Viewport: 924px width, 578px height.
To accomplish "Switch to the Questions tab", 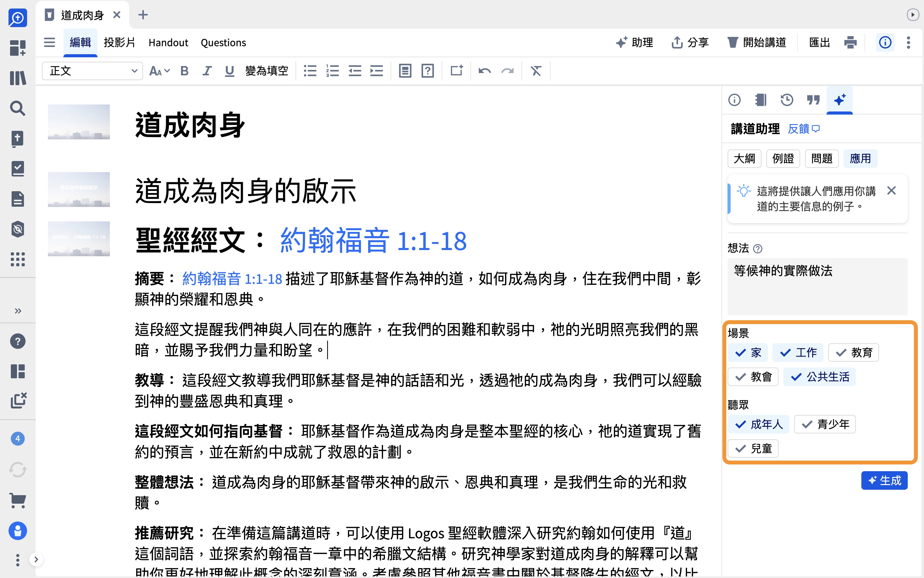I will (x=223, y=42).
